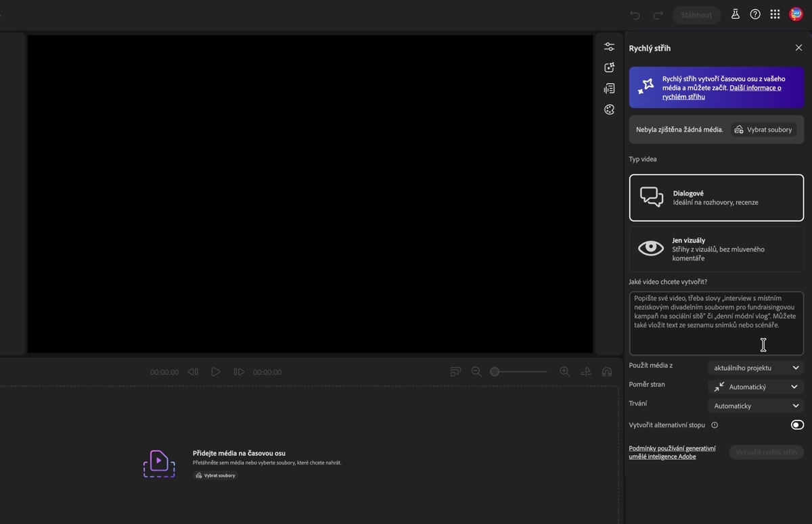Image resolution: width=812 pixels, height=524 pixels.
Task: Toggle the timeline snapping magnet icon
Action: 607,372
